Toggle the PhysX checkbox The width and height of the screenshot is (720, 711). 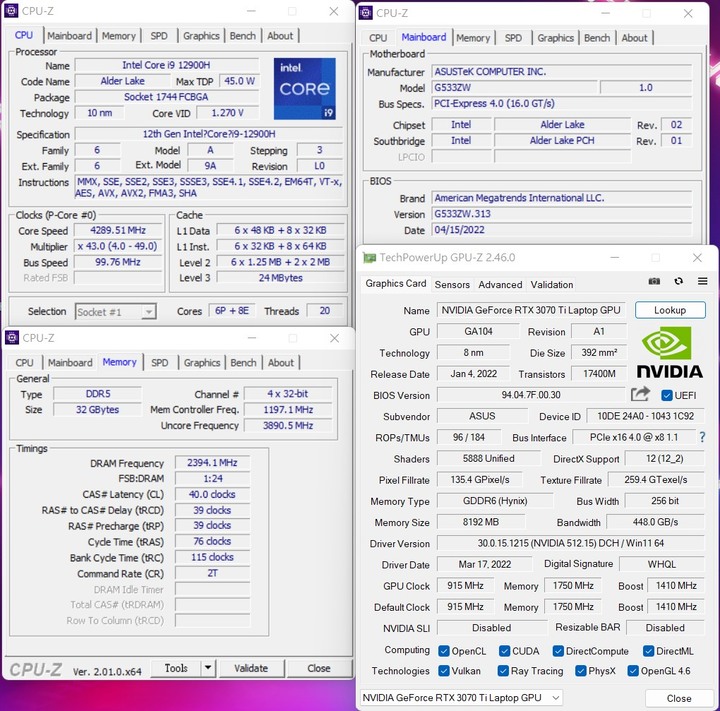click(580, 671)
